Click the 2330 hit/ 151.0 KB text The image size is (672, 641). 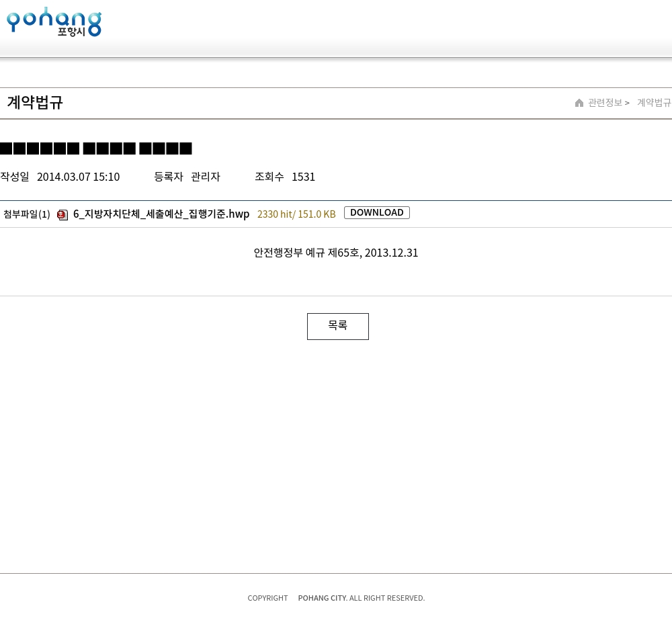coord(296,214)
